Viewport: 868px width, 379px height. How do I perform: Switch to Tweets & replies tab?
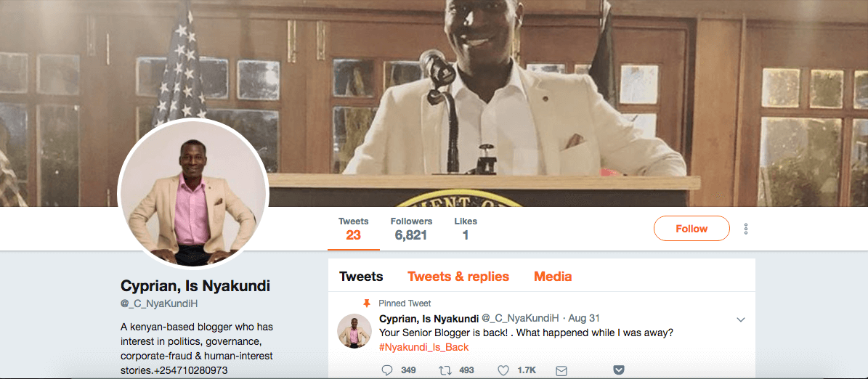(x=458, y=276)
